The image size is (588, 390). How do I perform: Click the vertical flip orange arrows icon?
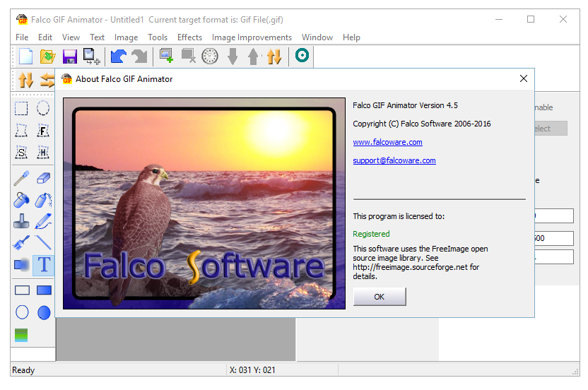point(26,81)
